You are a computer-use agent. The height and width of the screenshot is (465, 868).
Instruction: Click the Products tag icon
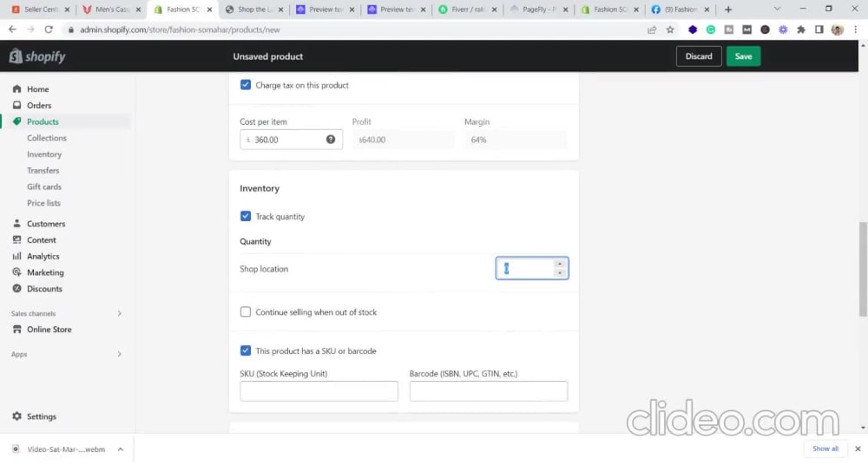pos(16,121)
